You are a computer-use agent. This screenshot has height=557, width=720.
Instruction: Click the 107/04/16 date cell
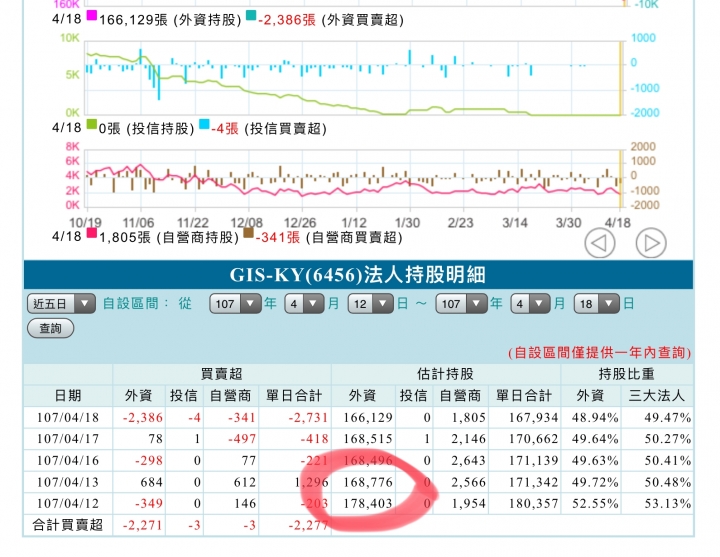coord(68,461)
